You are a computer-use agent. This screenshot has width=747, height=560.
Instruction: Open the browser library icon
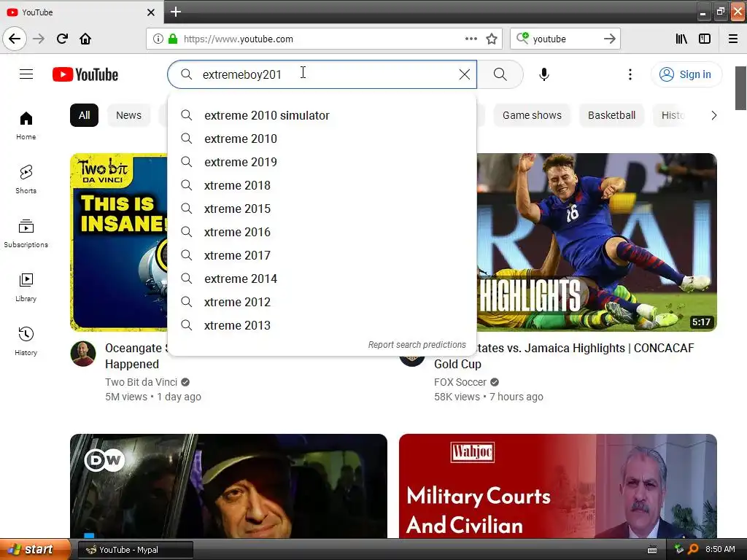(681, 39)
